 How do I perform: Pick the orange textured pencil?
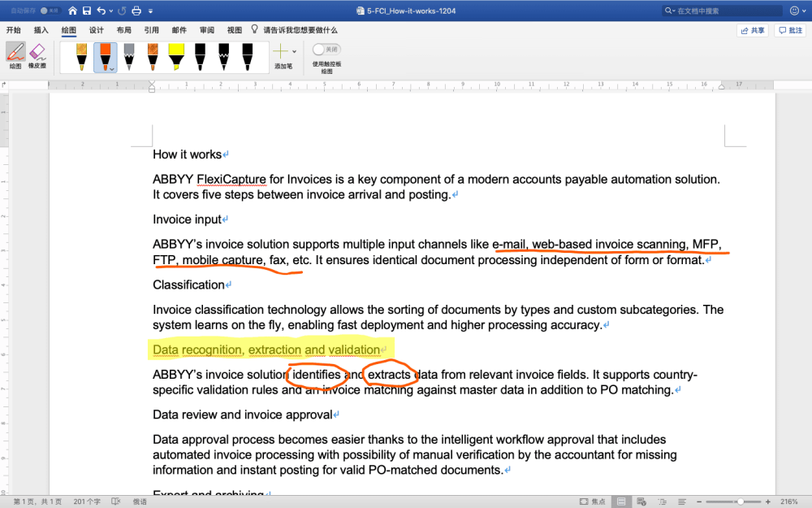pyautogui.click(x=153, y=57)
